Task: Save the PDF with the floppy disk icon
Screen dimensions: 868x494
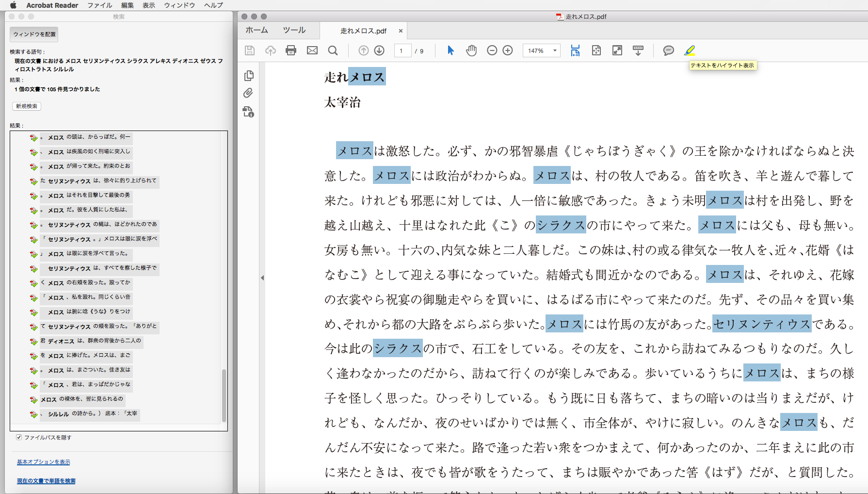Action: click(x=250, y=50)
